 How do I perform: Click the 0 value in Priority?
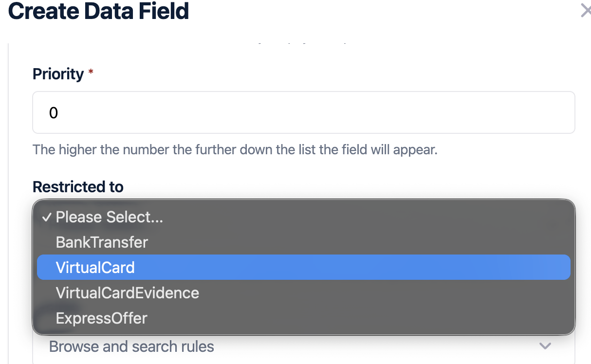tap(54, 113)
